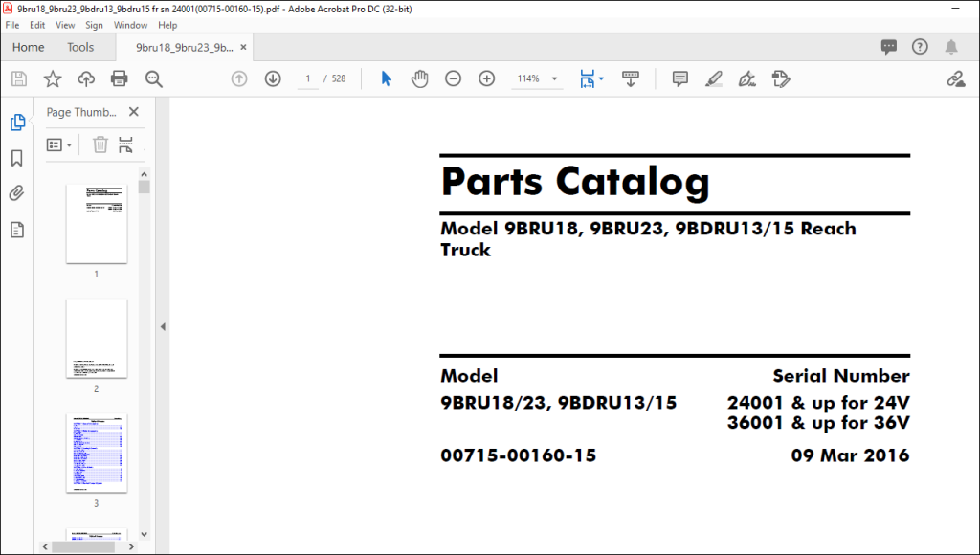Go to previous page arrow
Viewport: 980px width, 555px height.
pos(238,78)
